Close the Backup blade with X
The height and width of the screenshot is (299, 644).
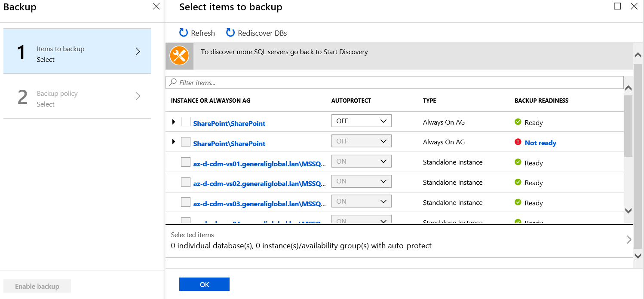point(156,6)
